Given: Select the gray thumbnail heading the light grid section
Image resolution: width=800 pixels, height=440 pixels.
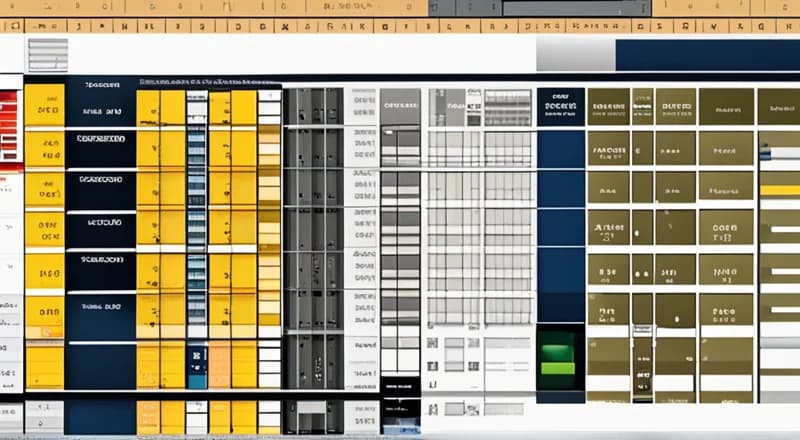Looking at the screenshot, I should [x=447, y=107].
